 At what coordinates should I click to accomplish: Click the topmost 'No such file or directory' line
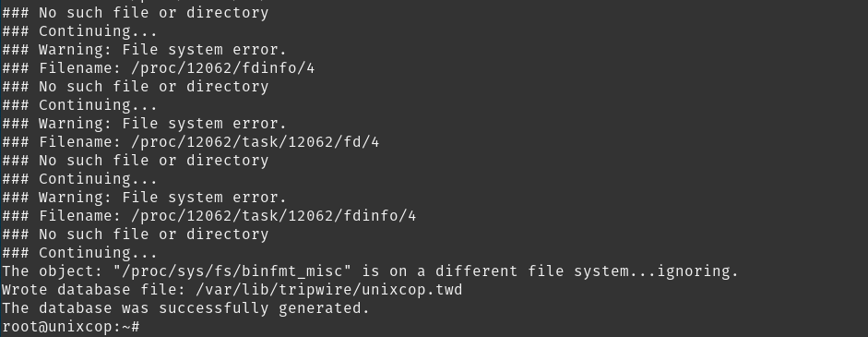135,13
